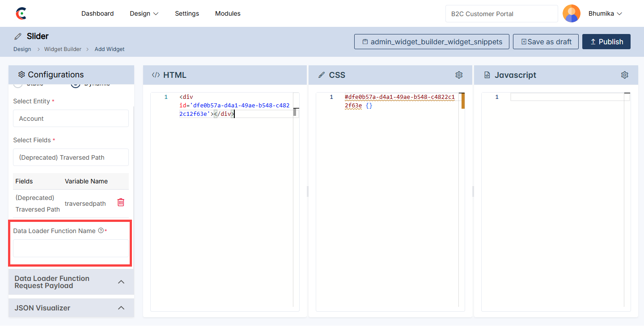Click the Configurations gear icon
Image resolution: width=644 pixels, height=327 pixels.
(21, 75)
